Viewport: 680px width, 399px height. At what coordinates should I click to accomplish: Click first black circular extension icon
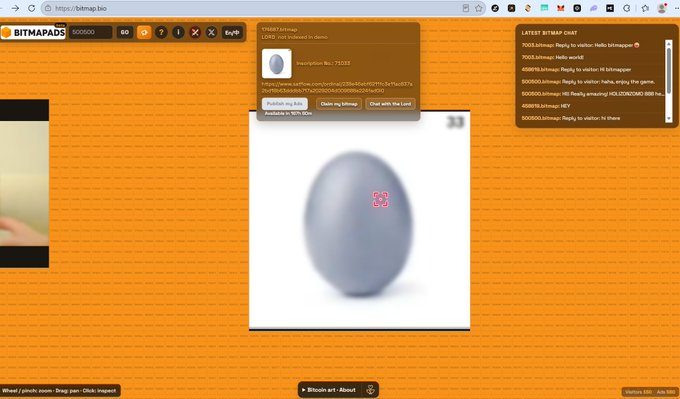tap(495, 8)
